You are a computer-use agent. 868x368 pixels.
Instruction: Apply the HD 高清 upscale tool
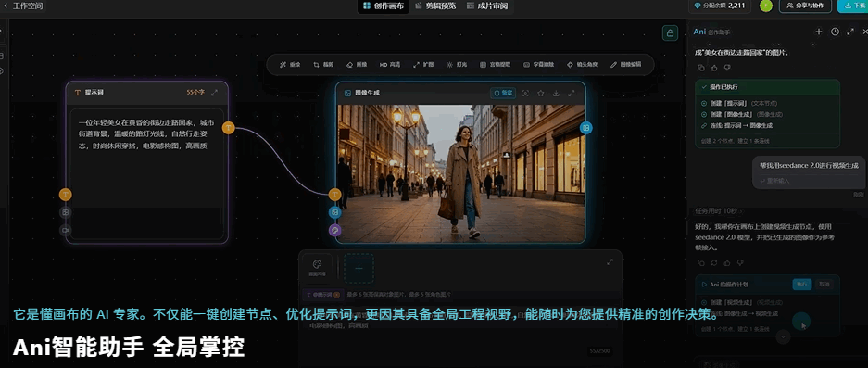coord(390,64)
